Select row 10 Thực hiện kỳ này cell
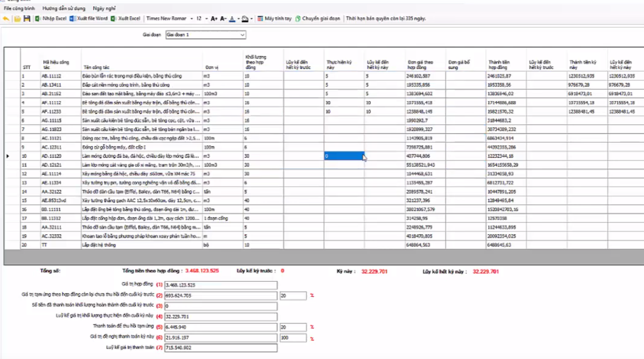Viewport: 644px width, 359px height. tap(344, 156)
